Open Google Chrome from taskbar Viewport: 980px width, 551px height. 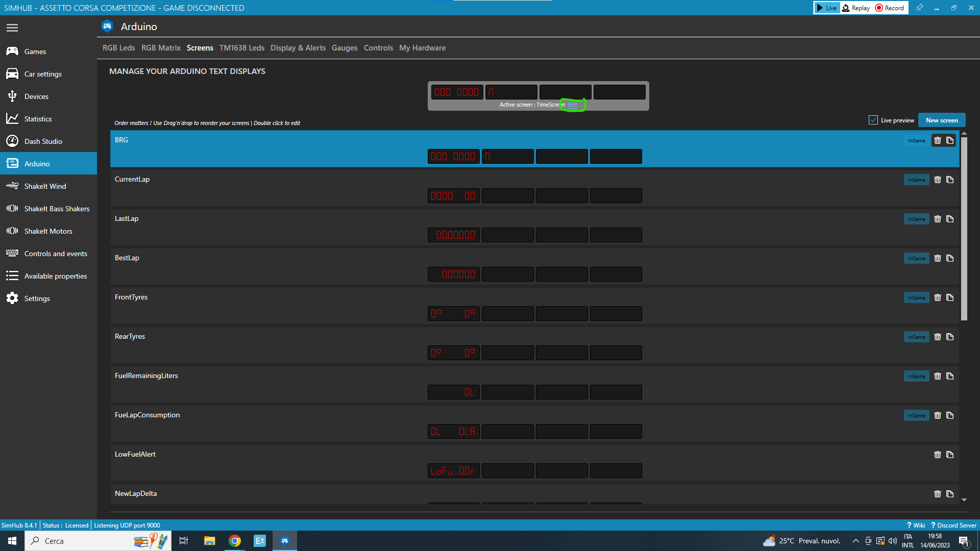click(x=235, y=541)
